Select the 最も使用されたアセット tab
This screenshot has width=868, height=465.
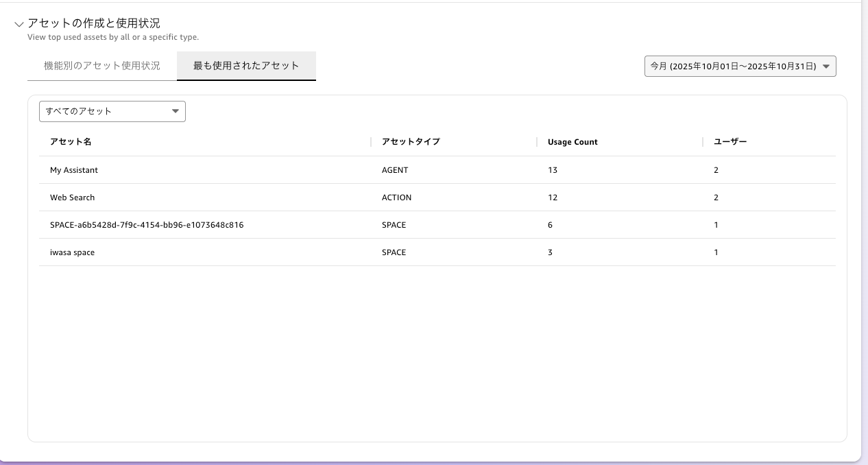tap(246, 66)
